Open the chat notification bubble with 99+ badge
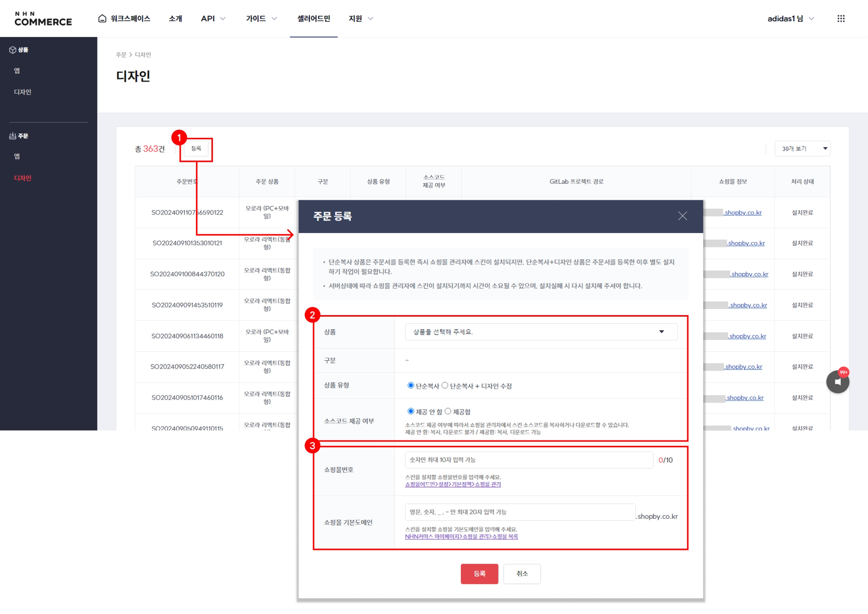This screenshot has height=614, width=868. (x=837, y=381)
